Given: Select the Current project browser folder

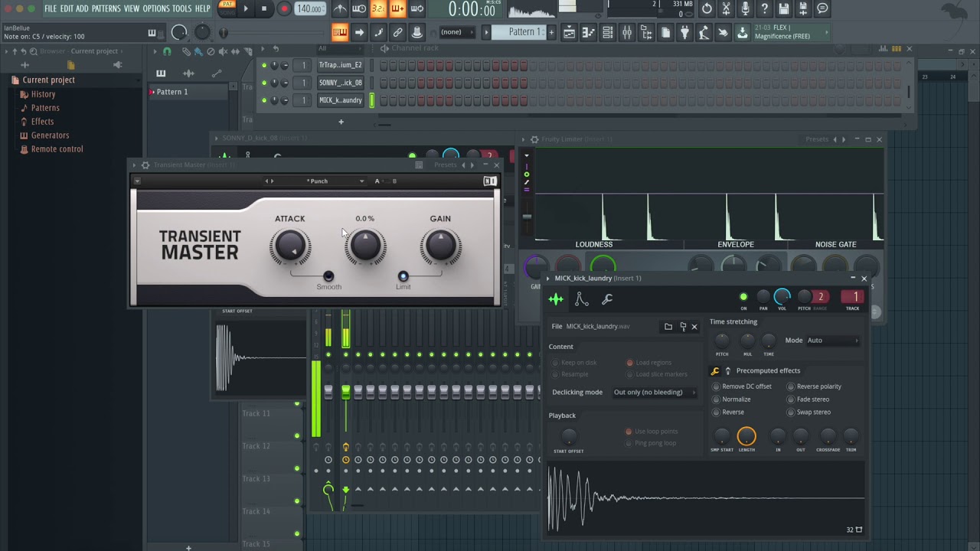Looking at the screenshot, I should (48, 80).
